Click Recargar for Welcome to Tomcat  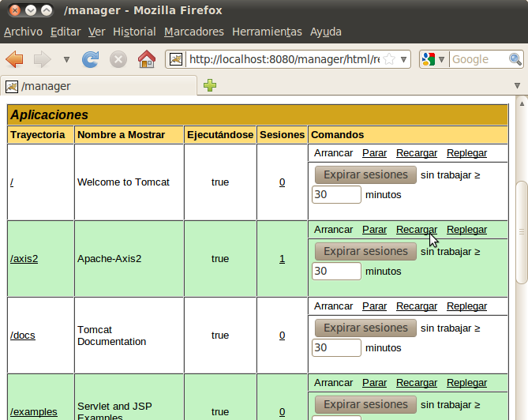(417, 153)
